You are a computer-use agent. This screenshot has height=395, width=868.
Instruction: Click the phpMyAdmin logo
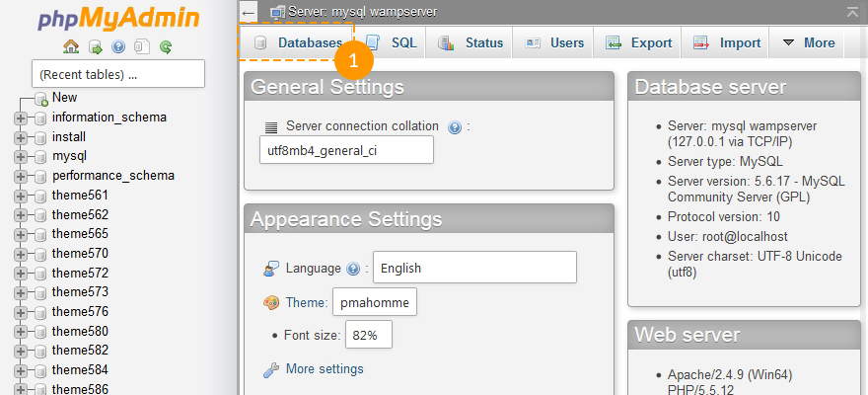118,19
